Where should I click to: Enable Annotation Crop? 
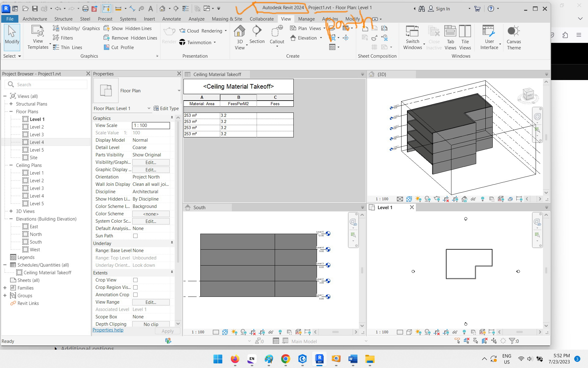(x=135, y=294)
